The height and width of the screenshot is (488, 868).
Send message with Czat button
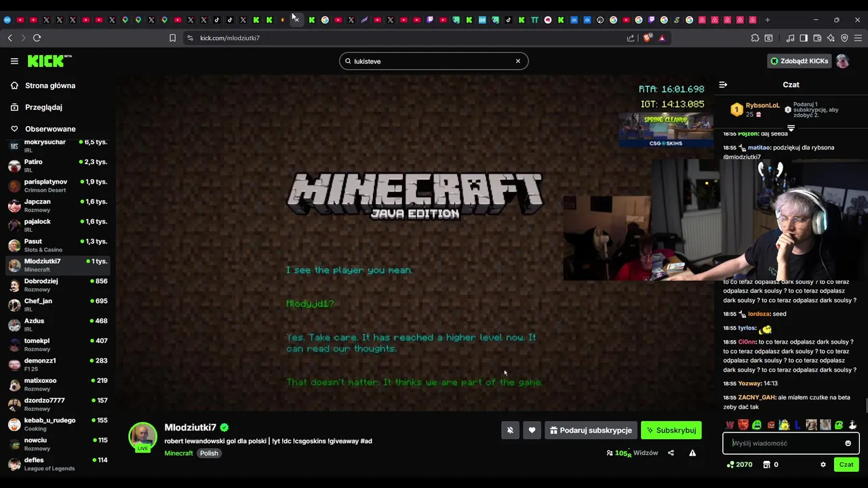846,465
